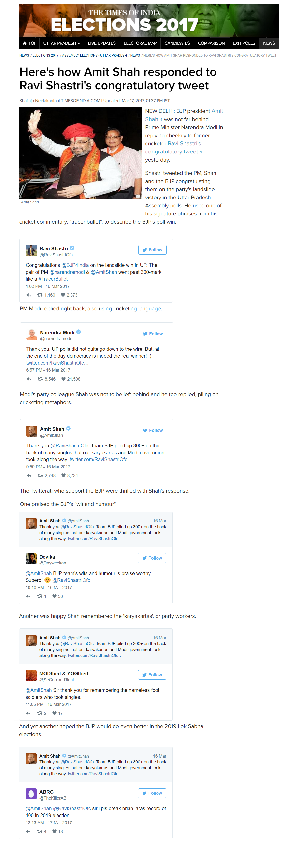The height and width of the screenshot is (868, 287).
Task: Like Amit Shah's embedded tweet
Action: pos(63,476)
